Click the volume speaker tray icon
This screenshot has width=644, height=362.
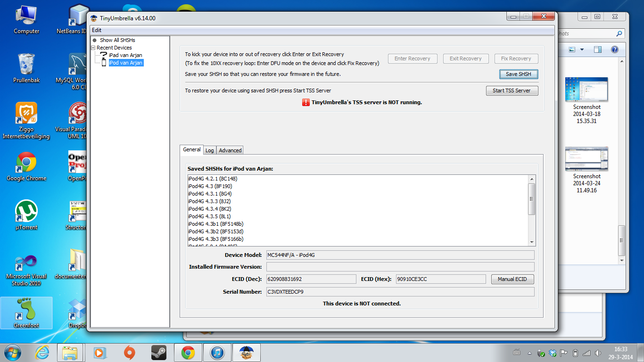click(598, 353)
